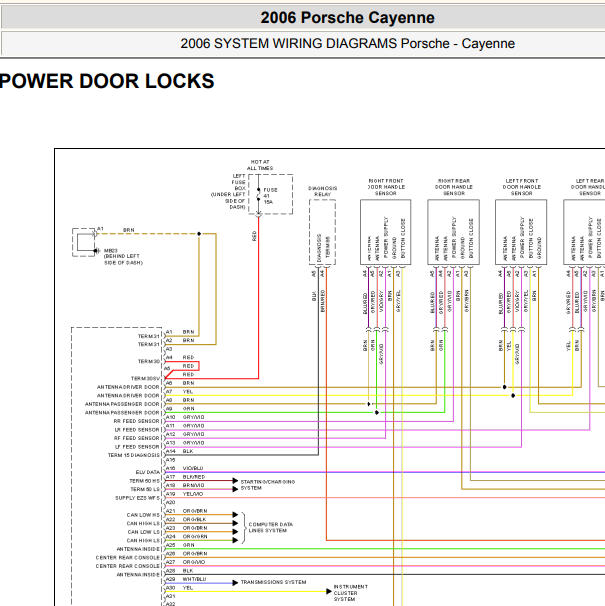Select the 'RIGHT REAR DOOR HANDLE SENSOR' label
This screenshot has height=606, width=605.
tap(454, 187)
